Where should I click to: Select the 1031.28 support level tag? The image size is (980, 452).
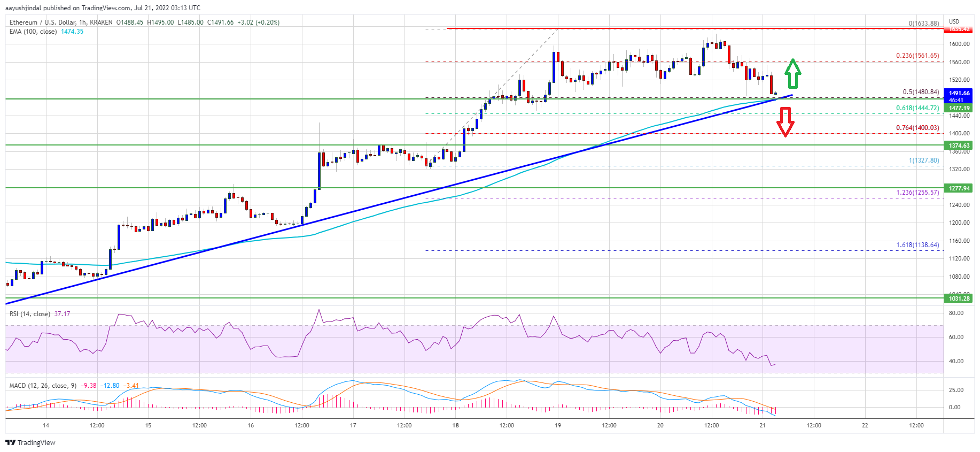(x=959, y=298)
